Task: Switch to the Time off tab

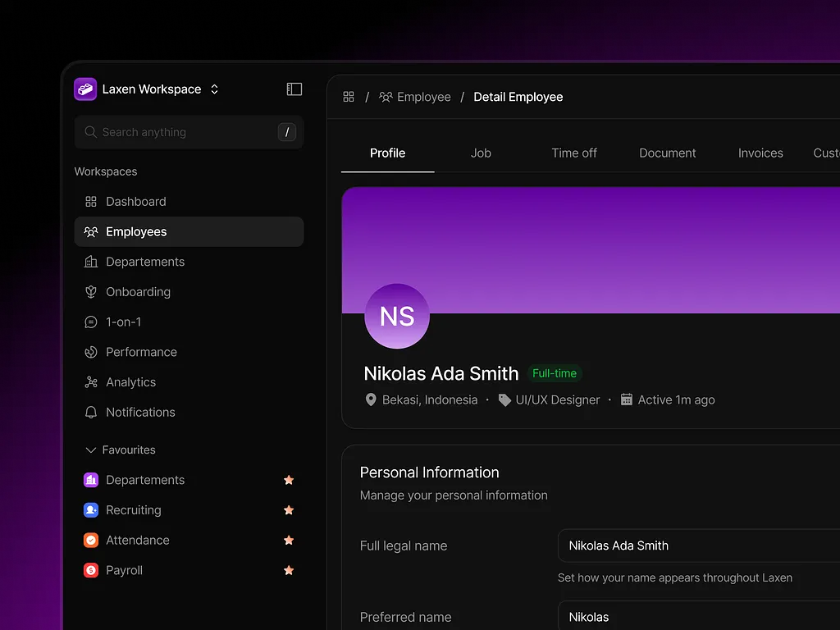Action: [573, 153]
